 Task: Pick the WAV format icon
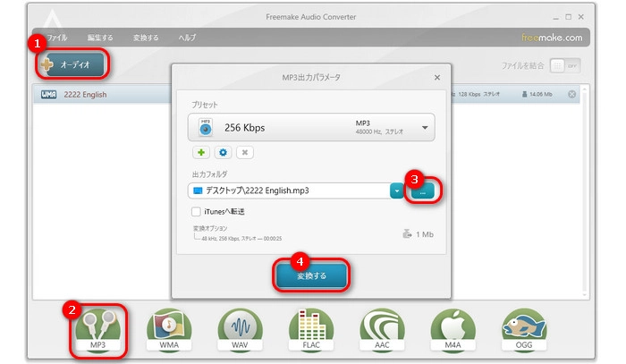pyautogui.click(x=240, y=331)
